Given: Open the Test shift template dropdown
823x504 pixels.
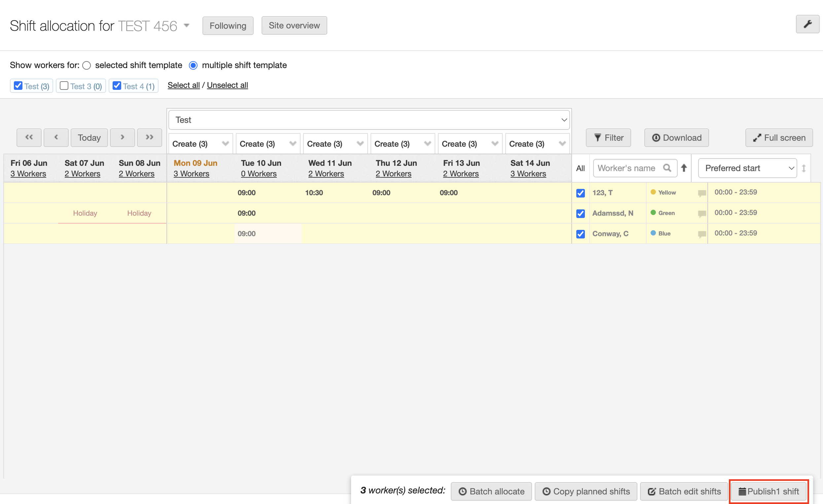Looking at the screenshot, I should coord(369,120).
